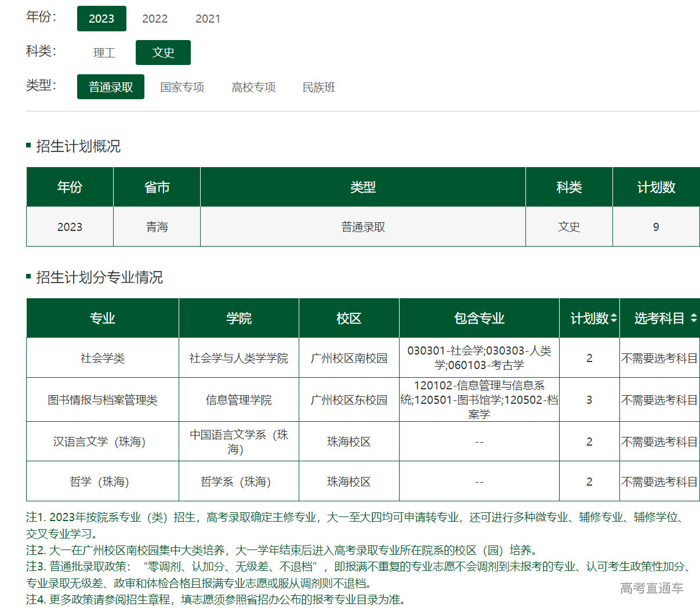This screenshot has width=700, height=611.
Task: Choose 国家专项 admission type
Action: pos(182,87)
